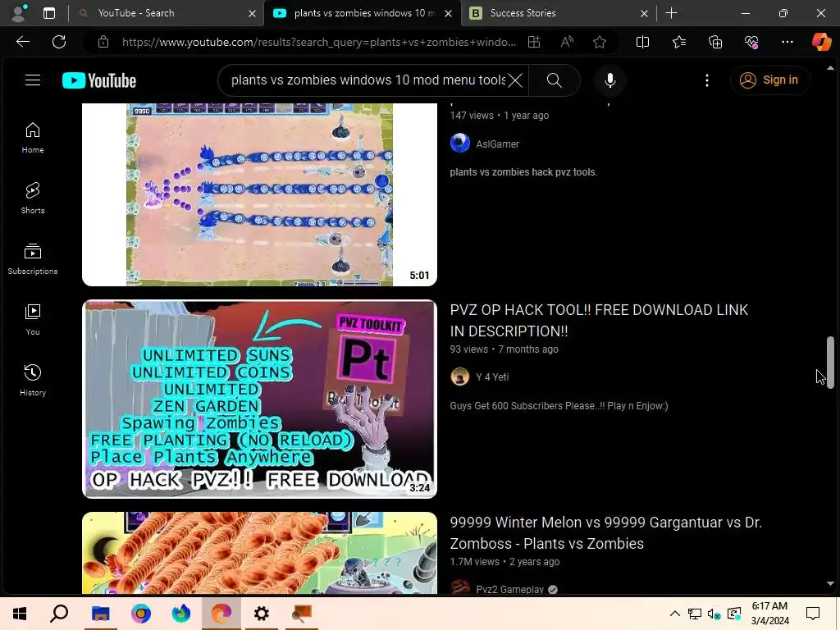Open the Winter Melon vs Gargantuar thumbnail
The image size is (840, 630).
click(x=259, y=553)
